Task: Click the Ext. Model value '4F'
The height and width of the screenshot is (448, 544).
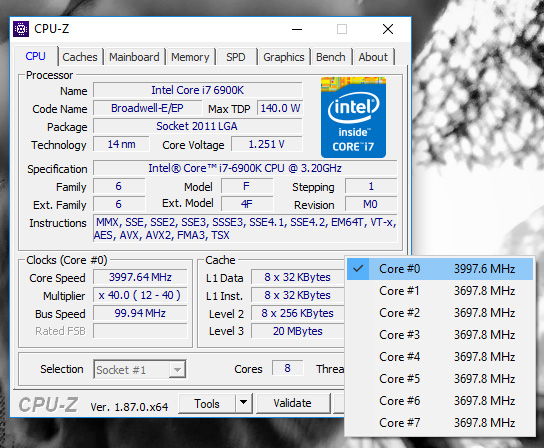Action: pyautogui.click(x=247, y=204)
